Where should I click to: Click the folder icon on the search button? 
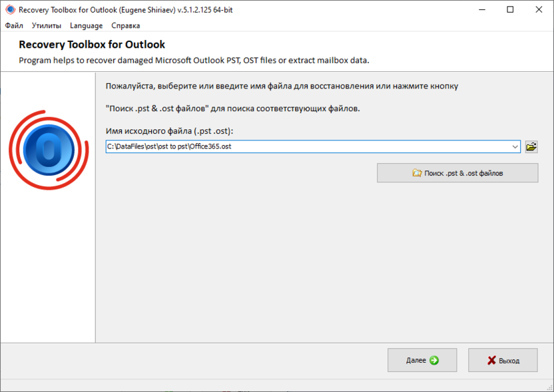click(x=418, y=173)
